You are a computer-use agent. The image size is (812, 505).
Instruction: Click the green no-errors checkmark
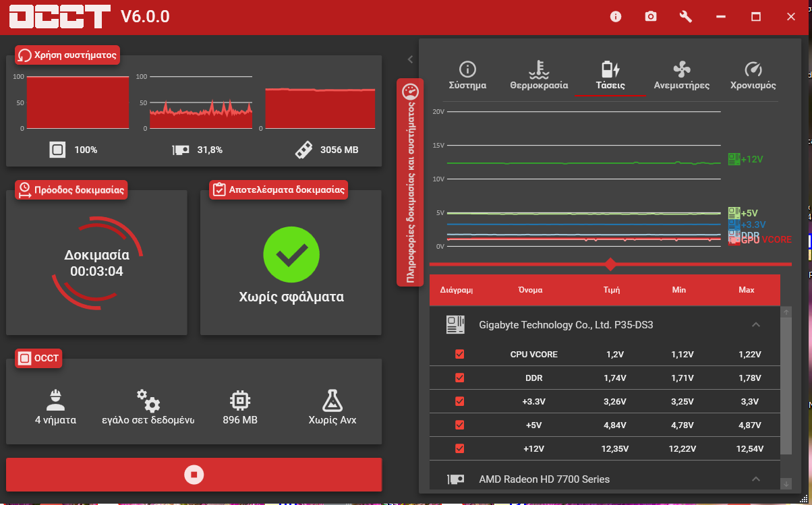tap(291, 254)
